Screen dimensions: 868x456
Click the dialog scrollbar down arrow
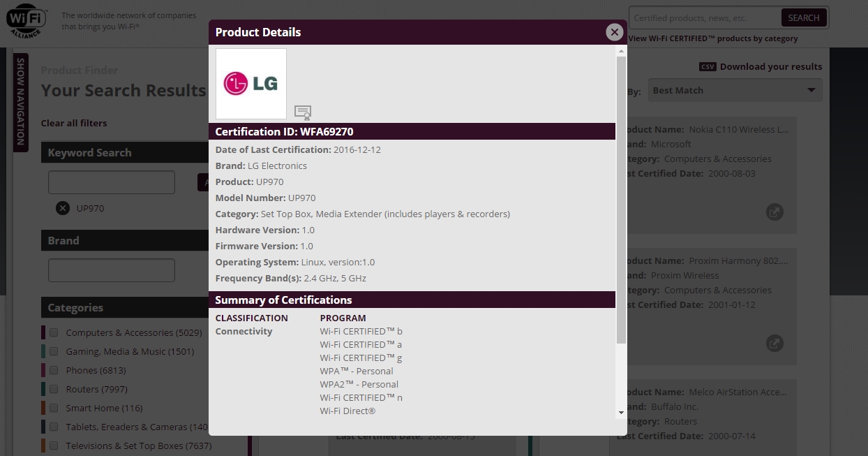point(621,412)
